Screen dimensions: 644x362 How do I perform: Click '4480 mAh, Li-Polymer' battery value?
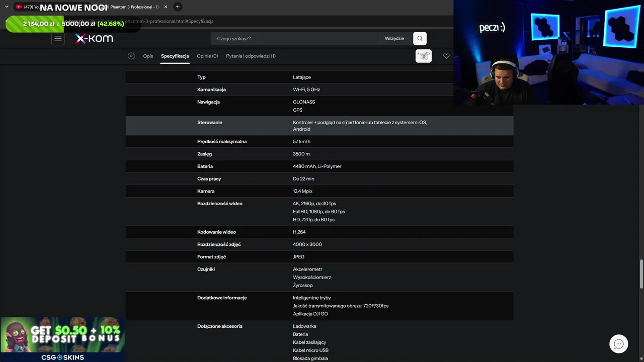[317, 166]
